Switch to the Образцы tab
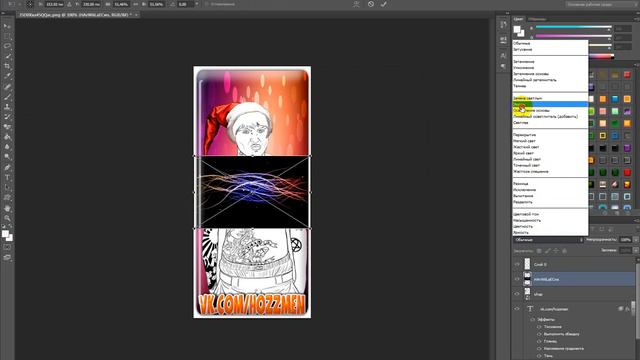Screen dimensions: 640x360 pos(537,19)
